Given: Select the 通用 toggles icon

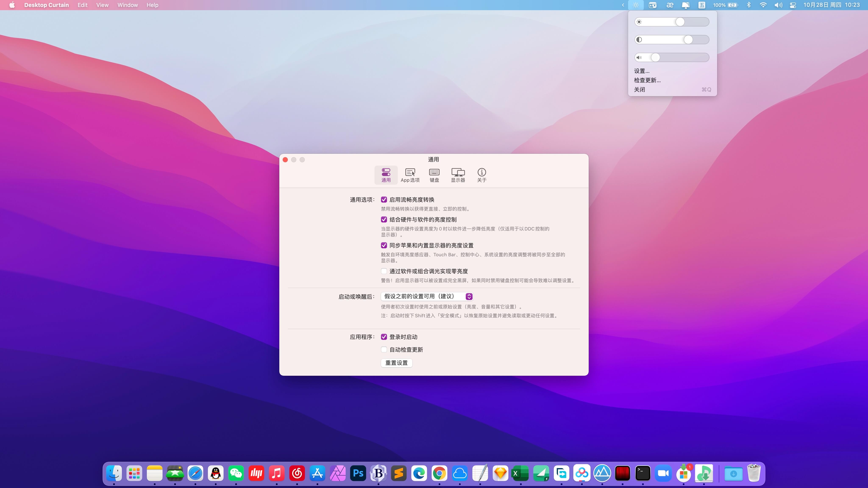Looking at the screenshot, I should (x=386, y=175).
